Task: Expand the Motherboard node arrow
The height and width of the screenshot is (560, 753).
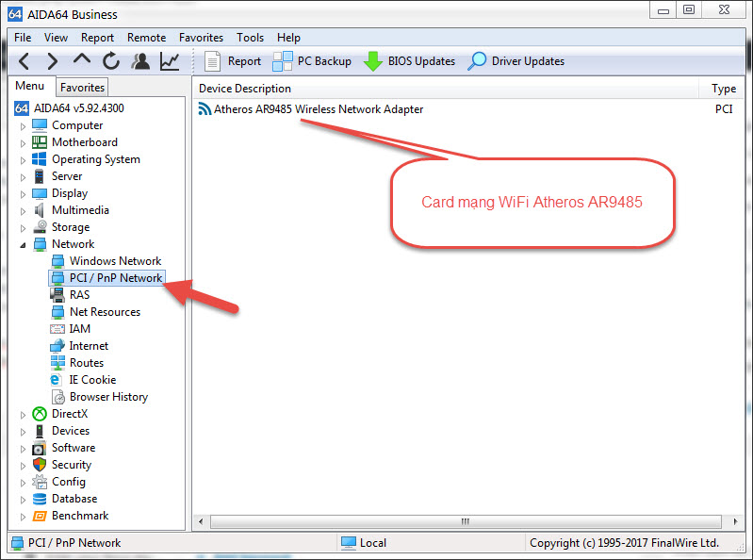Action: click(23, 143)
